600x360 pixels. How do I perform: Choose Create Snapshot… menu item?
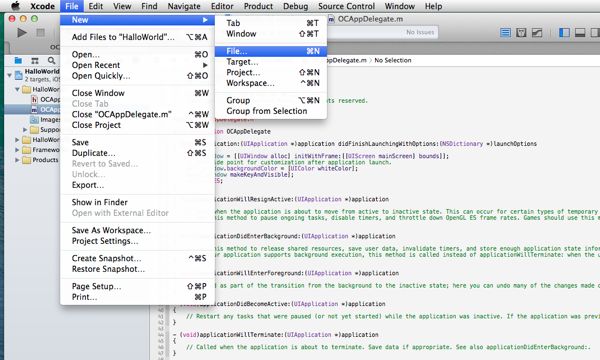point(137,258)
